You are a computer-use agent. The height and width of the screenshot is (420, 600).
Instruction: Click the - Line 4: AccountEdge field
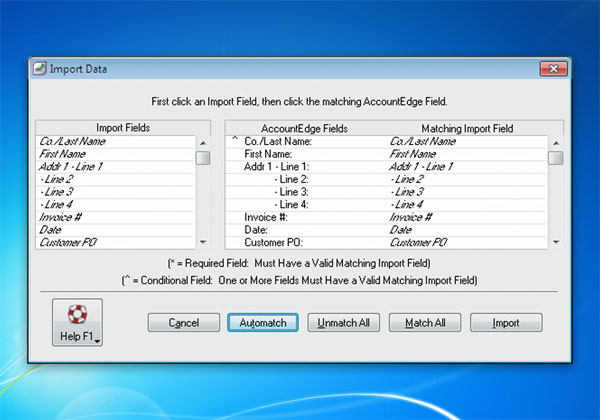tap(291, 205)
